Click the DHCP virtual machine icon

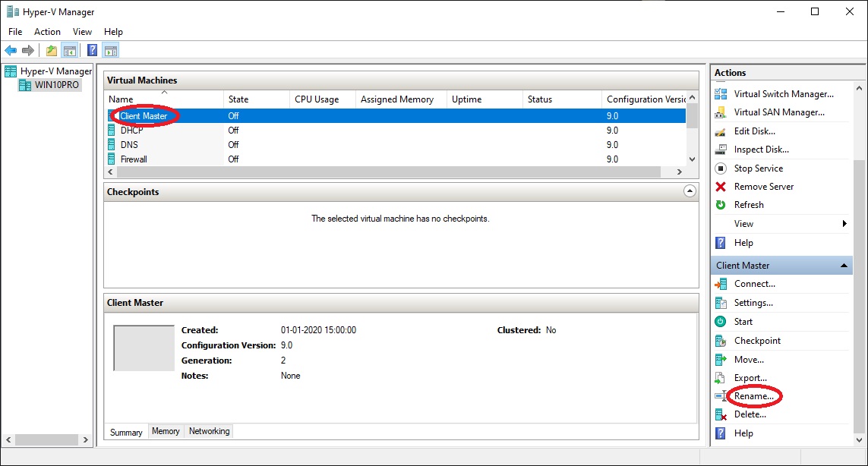[x=112, y=130]
